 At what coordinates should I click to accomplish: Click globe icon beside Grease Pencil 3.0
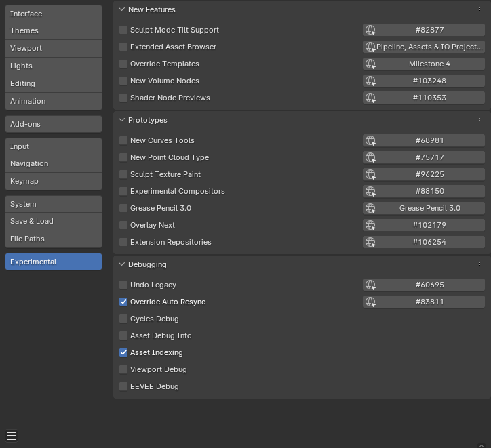point(370,208)
